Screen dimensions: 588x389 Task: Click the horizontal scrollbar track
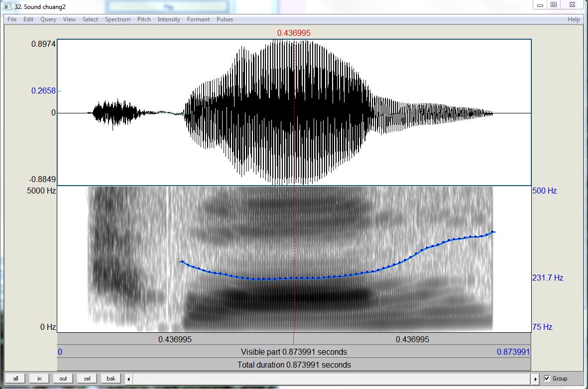tap(332, 379)
